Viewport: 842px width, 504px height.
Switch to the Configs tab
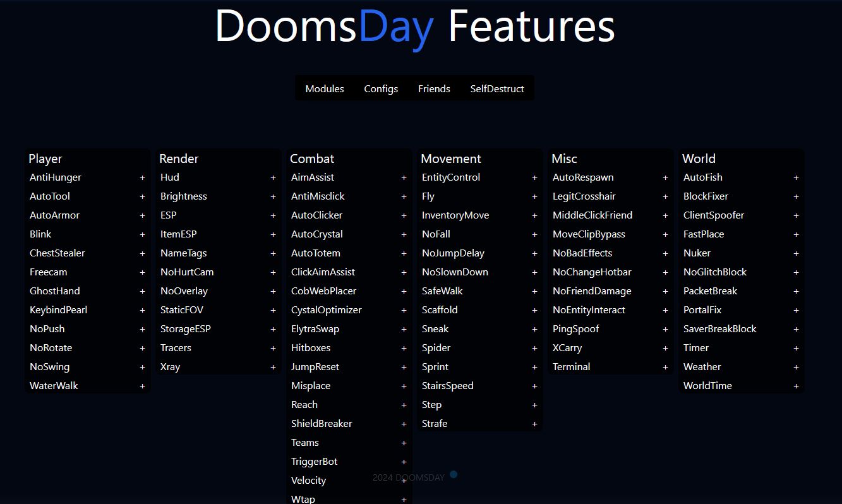tap(381, 88)
